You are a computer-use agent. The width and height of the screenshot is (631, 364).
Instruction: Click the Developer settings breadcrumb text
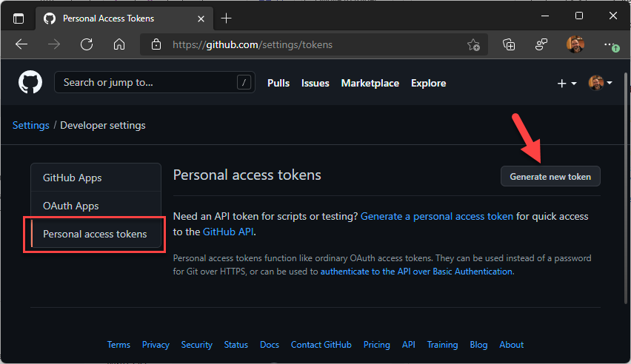103,126
